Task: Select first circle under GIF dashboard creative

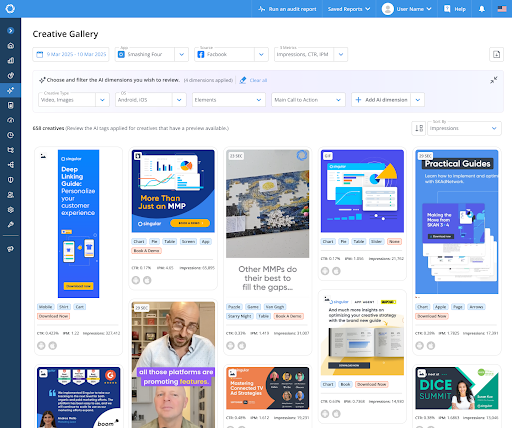Action: click(325, 271)
